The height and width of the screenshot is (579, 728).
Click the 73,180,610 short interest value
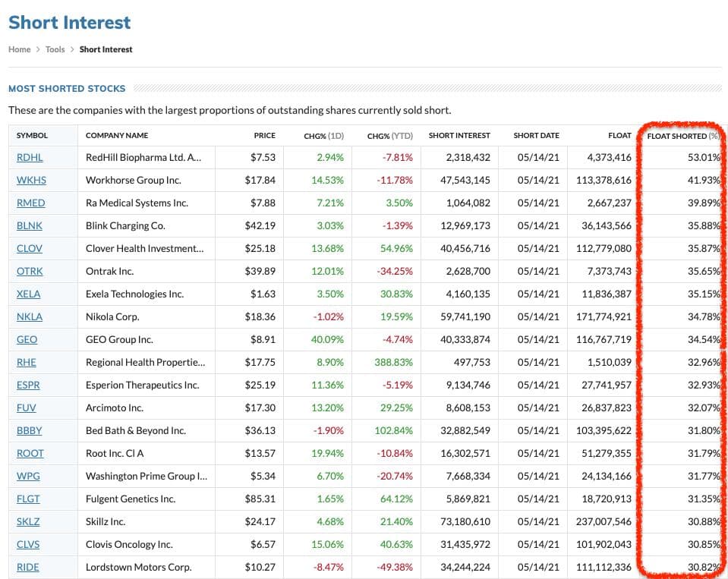(x=465, y=521)
